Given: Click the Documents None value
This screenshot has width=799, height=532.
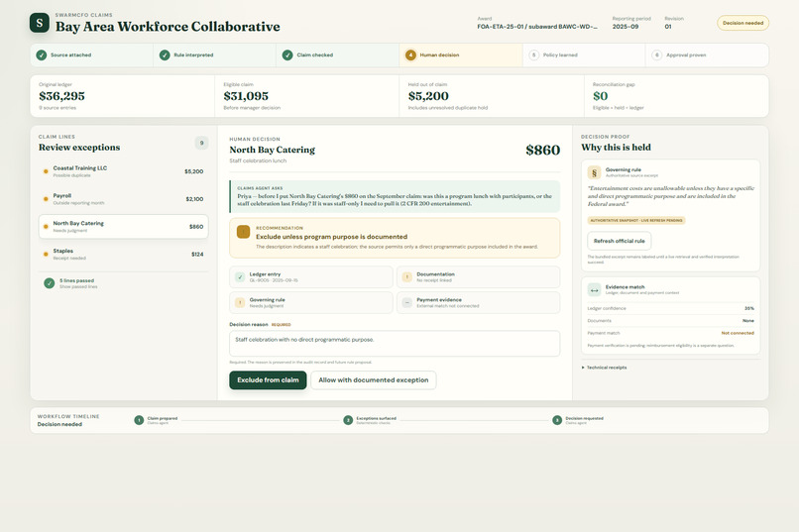Looking at the screenshot, I should (748, 321).
